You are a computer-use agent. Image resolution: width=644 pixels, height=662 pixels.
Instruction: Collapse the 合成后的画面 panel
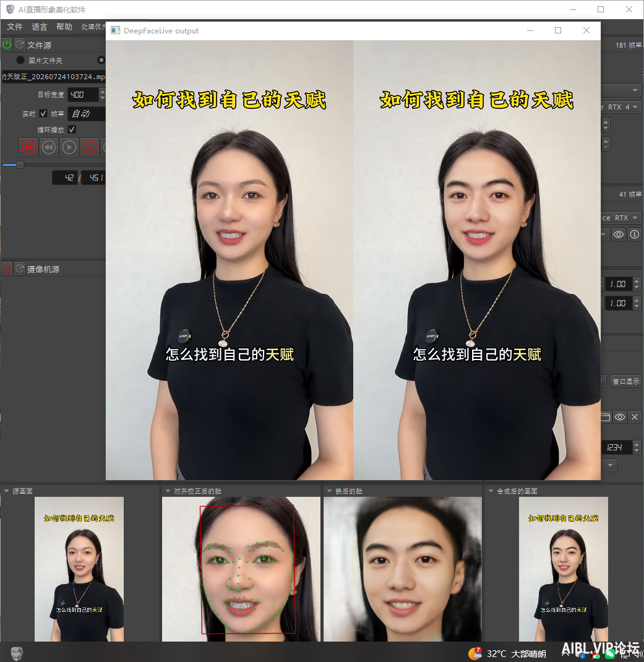pos(491,491)
